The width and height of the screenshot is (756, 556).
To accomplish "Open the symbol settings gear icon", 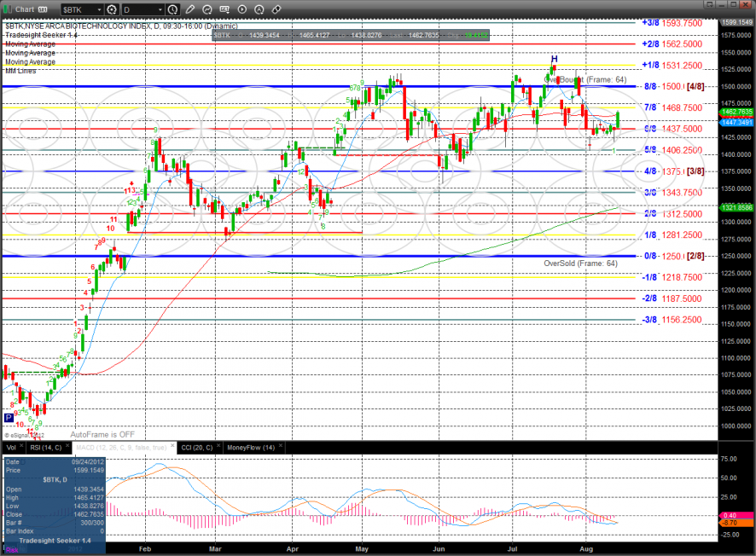I will click(112, 9).
